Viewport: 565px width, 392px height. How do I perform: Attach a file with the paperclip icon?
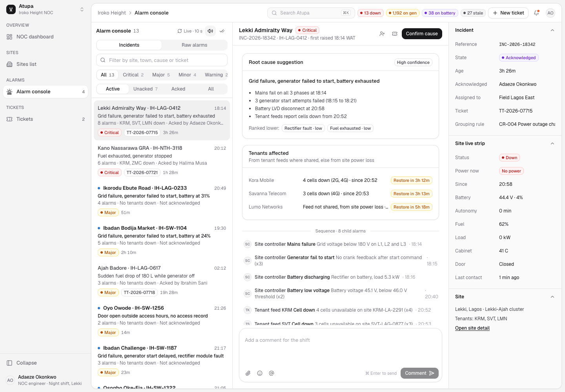click(x=248, y=373)
